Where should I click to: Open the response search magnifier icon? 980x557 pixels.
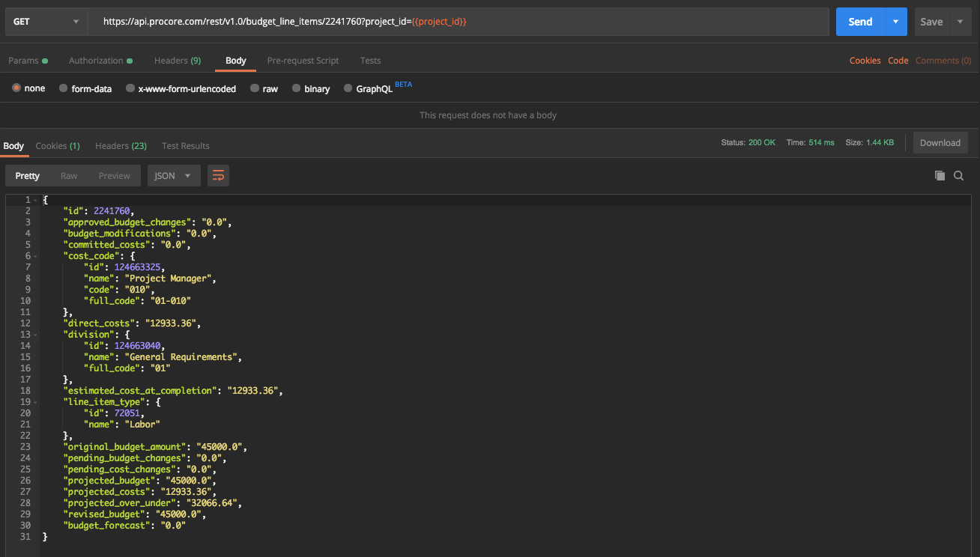[x=958, y=176]
